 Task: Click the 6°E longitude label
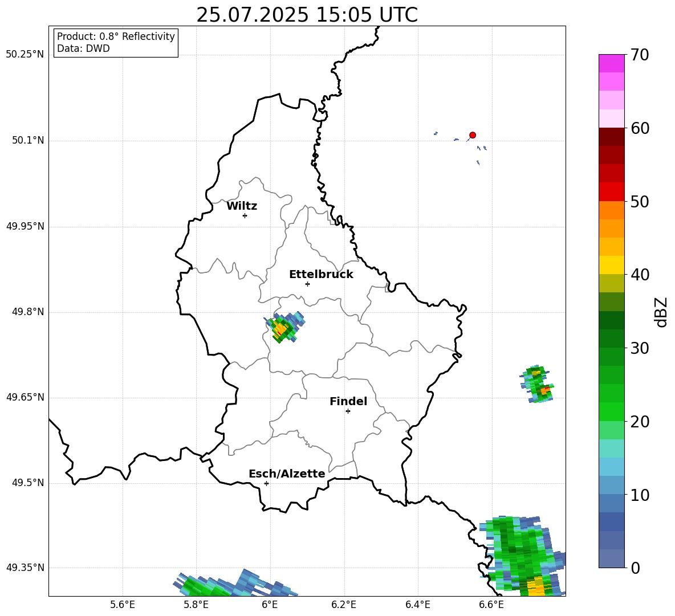[270, 605]
